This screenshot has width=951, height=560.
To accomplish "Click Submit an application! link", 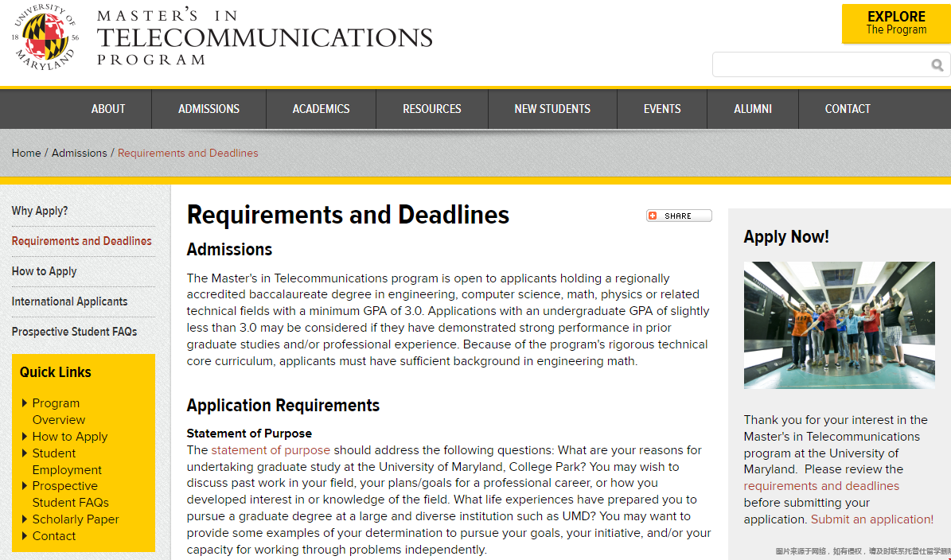I will (872, 519).
